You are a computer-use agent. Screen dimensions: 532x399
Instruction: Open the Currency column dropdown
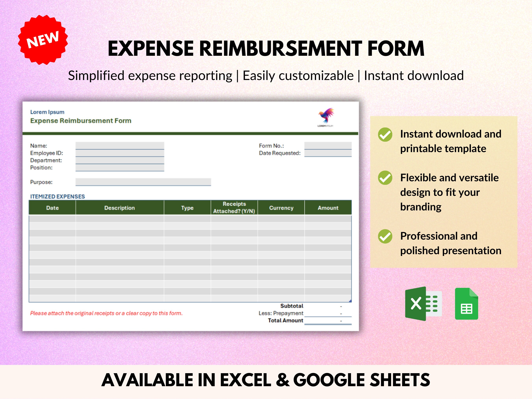tap(281, 207)
